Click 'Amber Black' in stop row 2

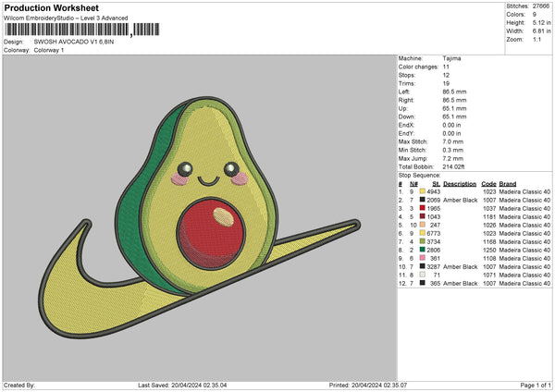pyautogui.click(x=460, y=200)
